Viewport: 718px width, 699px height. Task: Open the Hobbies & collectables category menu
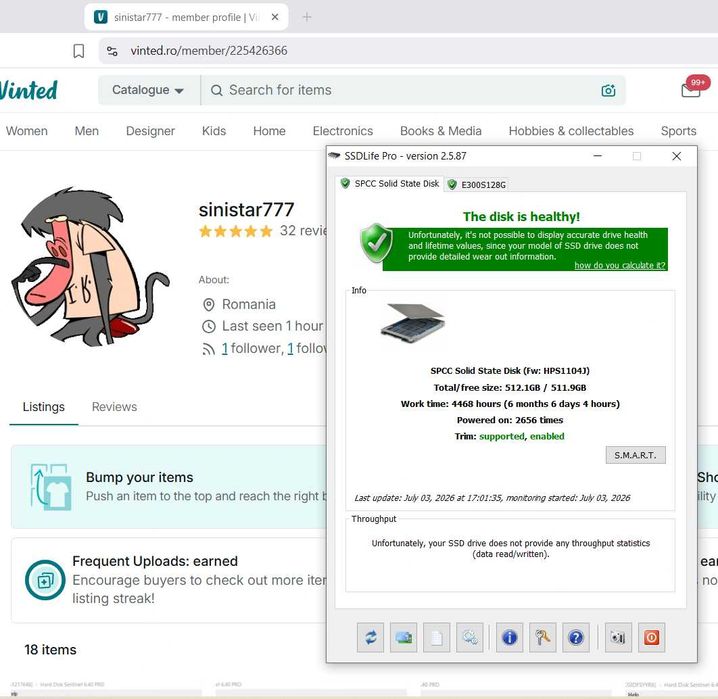(571, 131)
